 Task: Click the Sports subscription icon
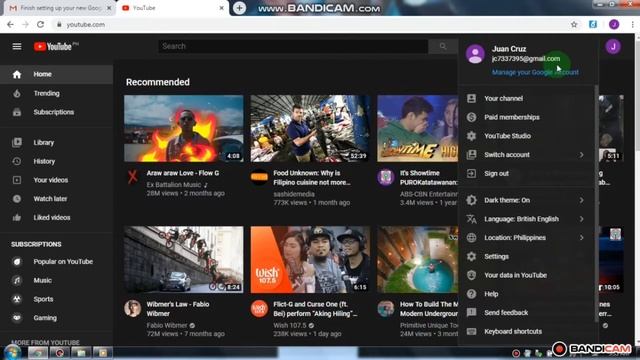tap(17, 299)
